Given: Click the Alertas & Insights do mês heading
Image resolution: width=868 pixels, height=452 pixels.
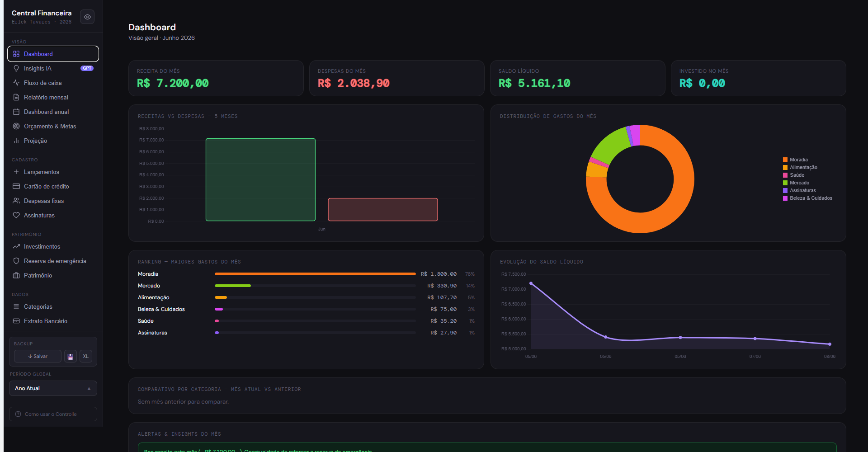Looking at the screenshot, I should click(179, 434).
